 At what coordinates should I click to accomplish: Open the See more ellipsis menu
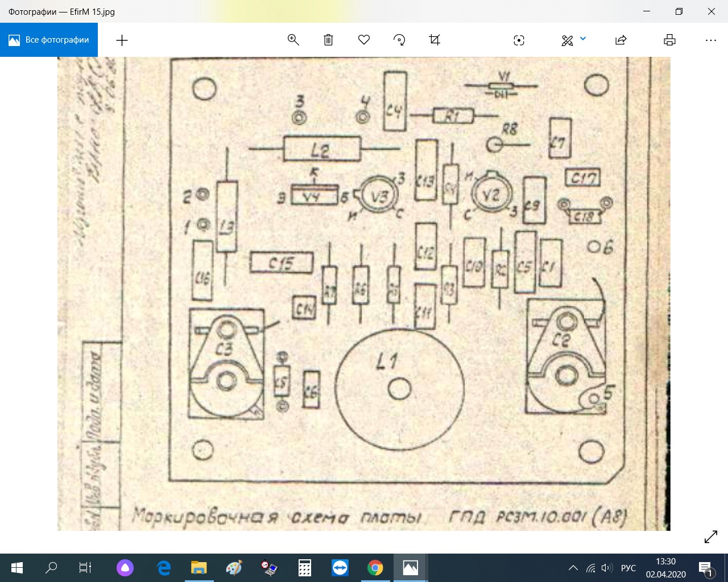tap(710, 40)
